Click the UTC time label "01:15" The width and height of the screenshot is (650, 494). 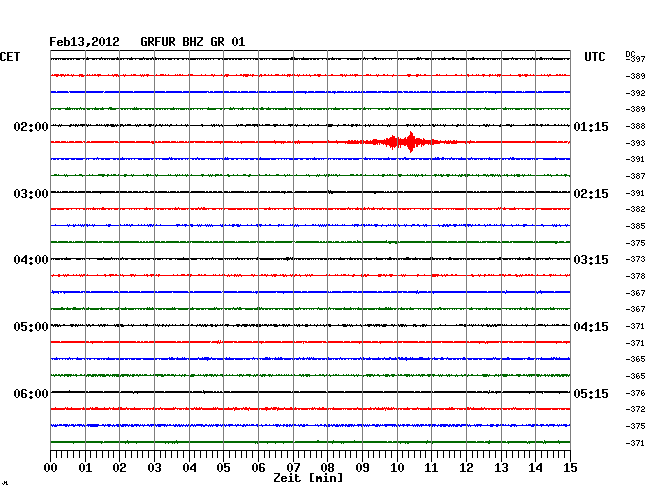point(591,126)
